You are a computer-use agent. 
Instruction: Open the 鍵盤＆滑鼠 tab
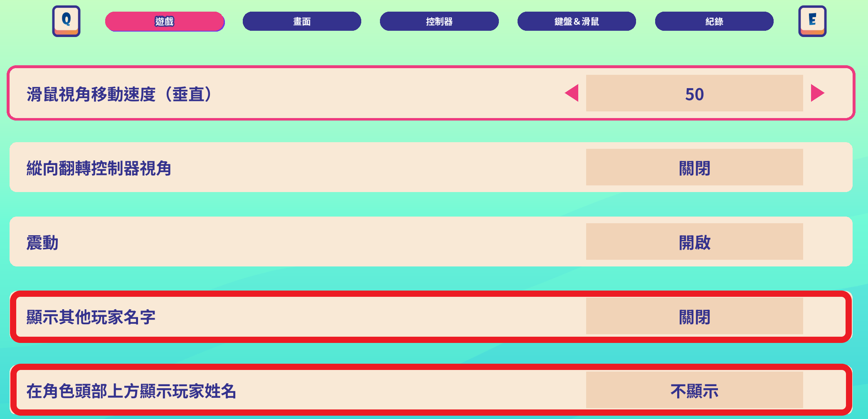[x=577, y=21]
